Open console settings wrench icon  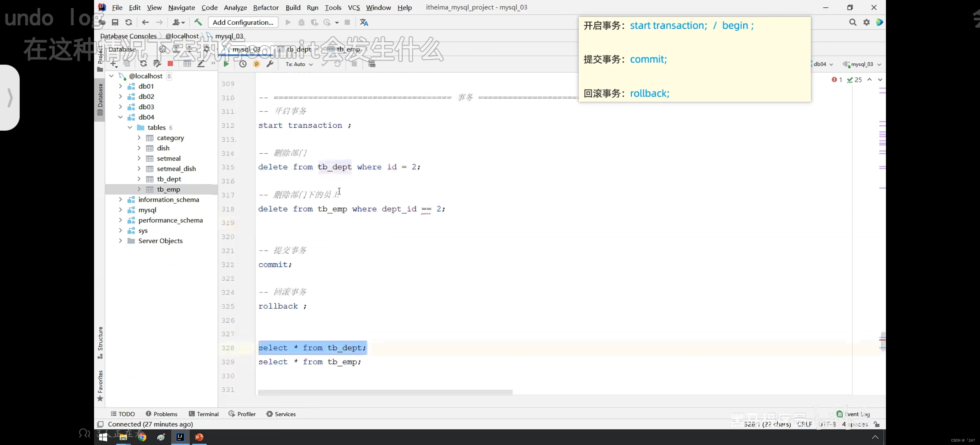270,64
